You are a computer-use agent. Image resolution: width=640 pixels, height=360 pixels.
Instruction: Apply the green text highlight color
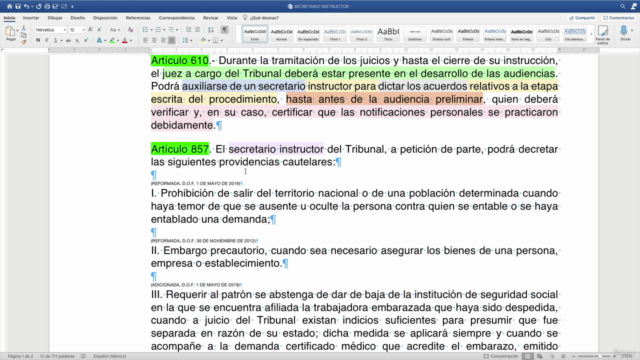(x=112, y=40)
